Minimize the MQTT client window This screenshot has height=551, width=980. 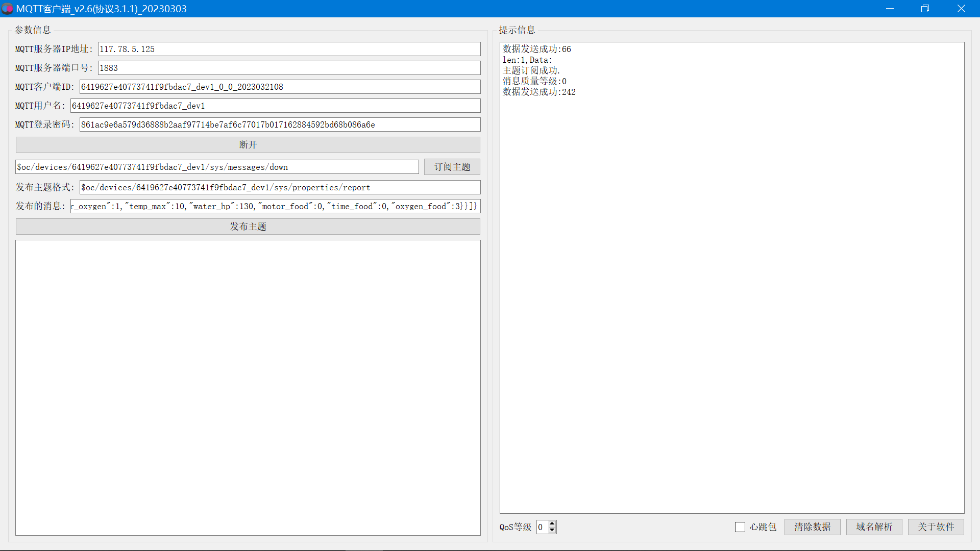pos(890,9)
